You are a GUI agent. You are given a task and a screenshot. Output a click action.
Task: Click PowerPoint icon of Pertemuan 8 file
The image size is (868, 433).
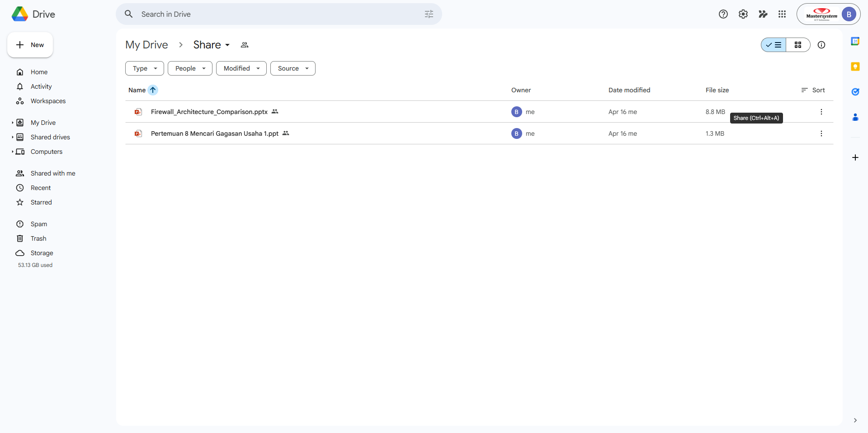click(138, 133)
